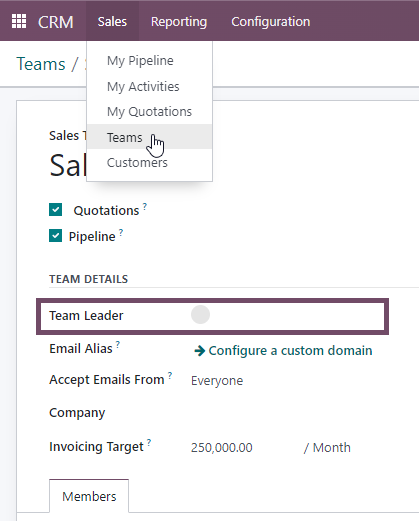Follow the Configure a custom domain link

290,351
